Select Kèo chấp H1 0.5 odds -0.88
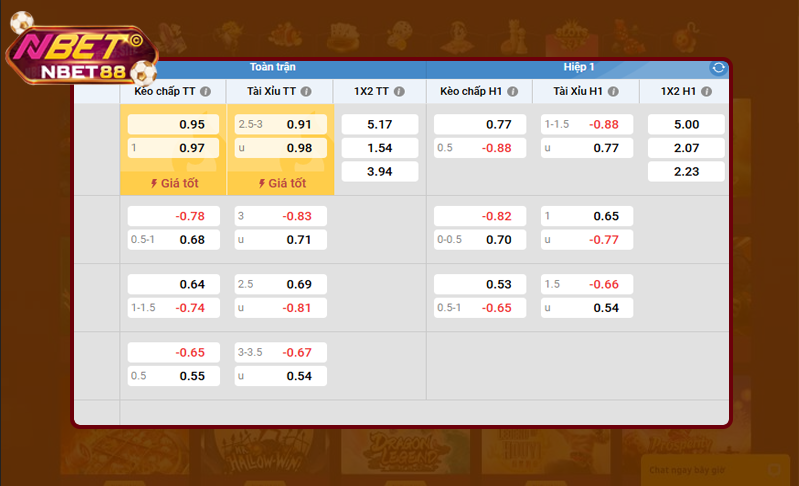 [x=480, y=148]
